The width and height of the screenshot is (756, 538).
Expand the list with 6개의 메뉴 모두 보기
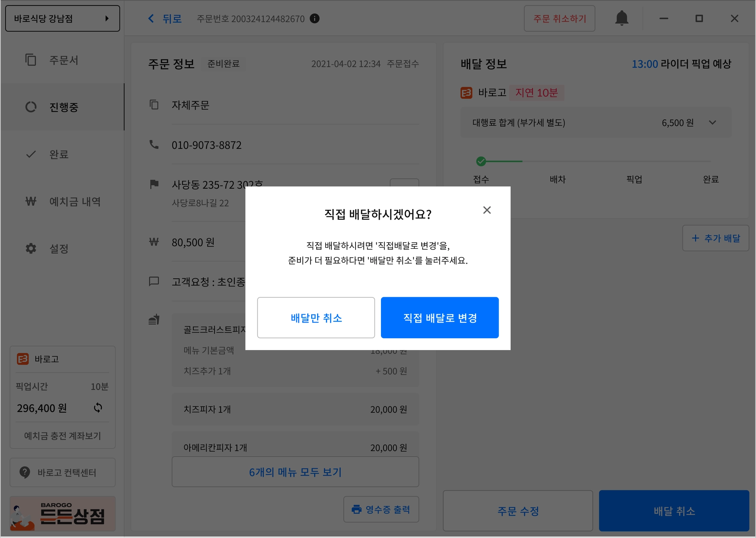tap(295, 472)
